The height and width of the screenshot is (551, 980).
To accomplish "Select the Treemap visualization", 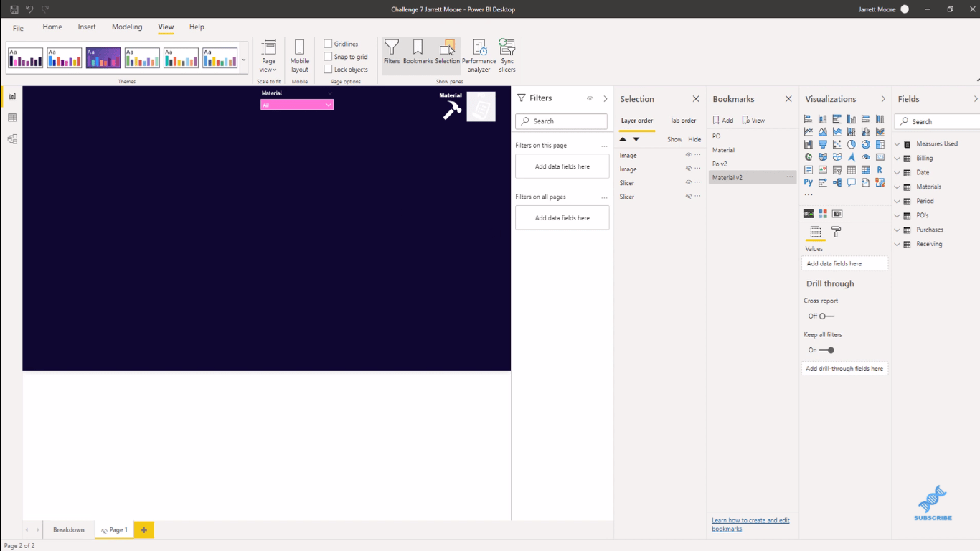I will pos(880,144).
